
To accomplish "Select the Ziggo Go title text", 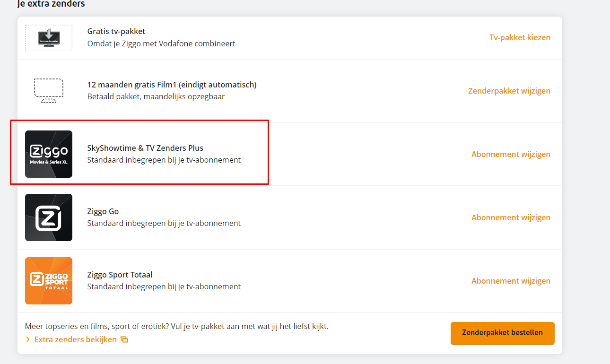I will (x=103, y=211).
